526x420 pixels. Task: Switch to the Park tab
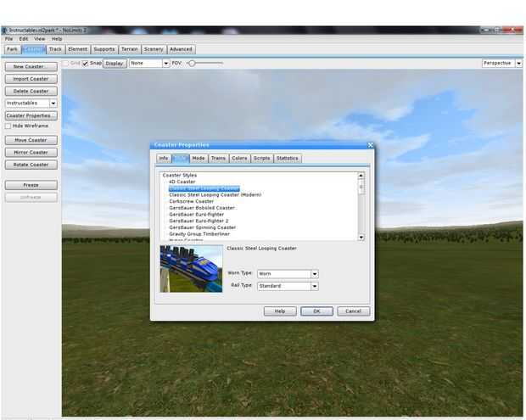(13, 49)
